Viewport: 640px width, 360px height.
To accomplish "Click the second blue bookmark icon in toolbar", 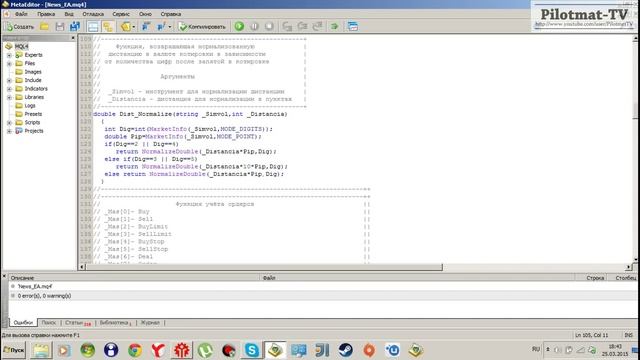I will pyautogui.click(x=161, y=27).
